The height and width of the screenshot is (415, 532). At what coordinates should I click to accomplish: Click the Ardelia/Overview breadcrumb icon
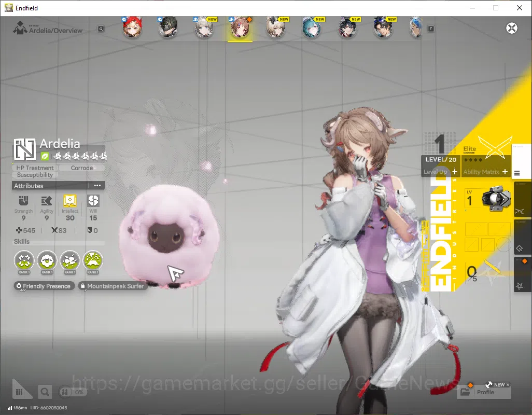[x=20, y=28]
